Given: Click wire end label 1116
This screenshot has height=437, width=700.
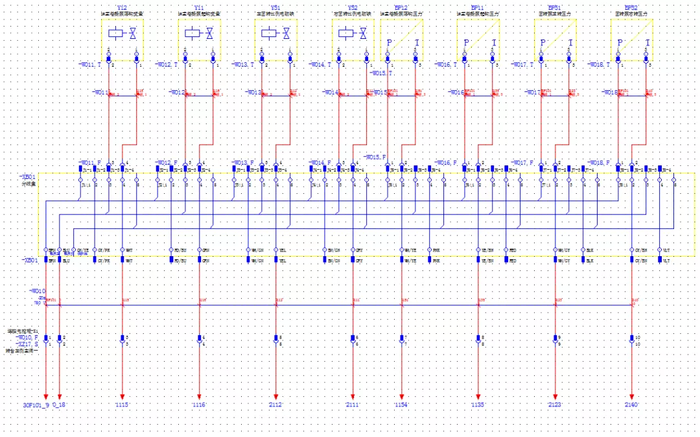Looking at the screenshot, I should [x=199, y=407].
